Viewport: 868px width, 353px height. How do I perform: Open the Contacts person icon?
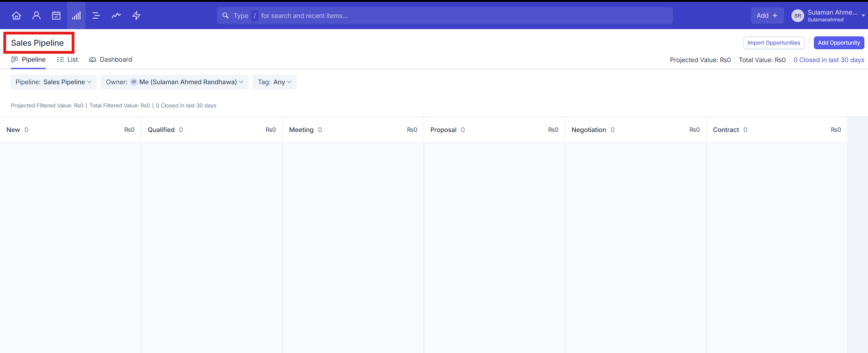click(36, 15)
